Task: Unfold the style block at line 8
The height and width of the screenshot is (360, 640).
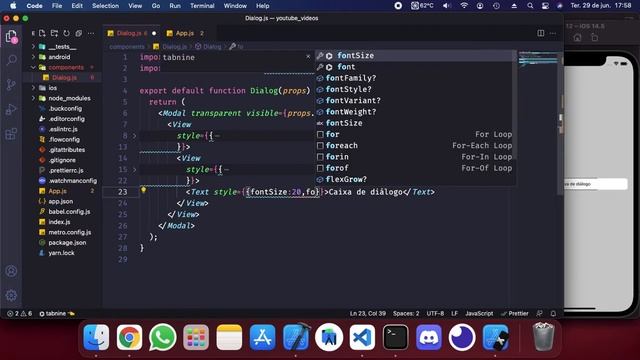Action: pos(134,136)
